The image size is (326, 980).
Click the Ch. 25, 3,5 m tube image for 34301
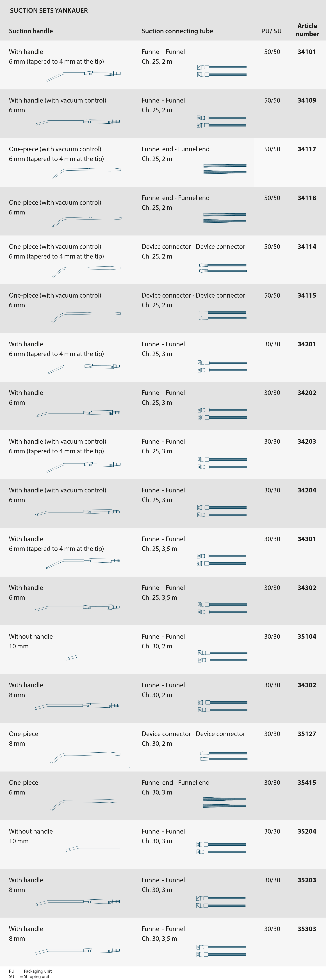click(x=222, y=560)
